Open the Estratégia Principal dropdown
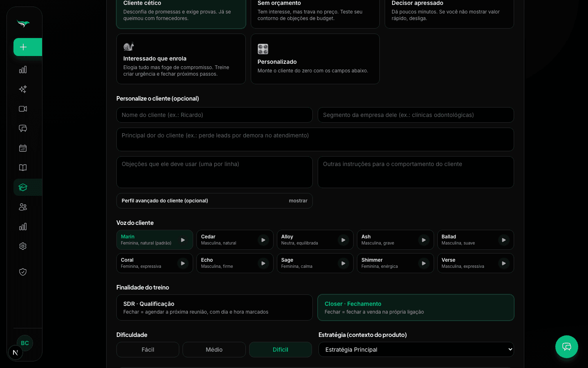This screenshot has width=588, height=368. click(416, 350)
